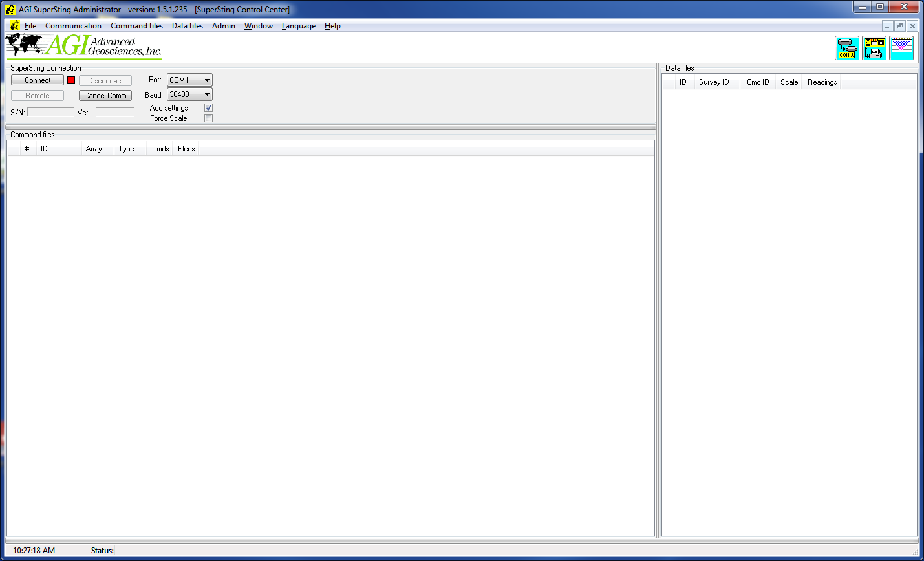Open the File menu
924x561 pixels.
(x=30, y=26)
